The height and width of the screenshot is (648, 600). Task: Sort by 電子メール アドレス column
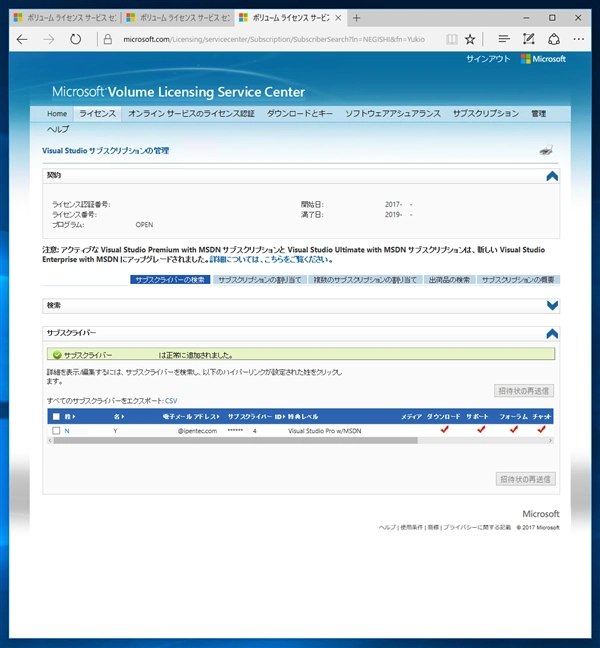coord(190,417)
